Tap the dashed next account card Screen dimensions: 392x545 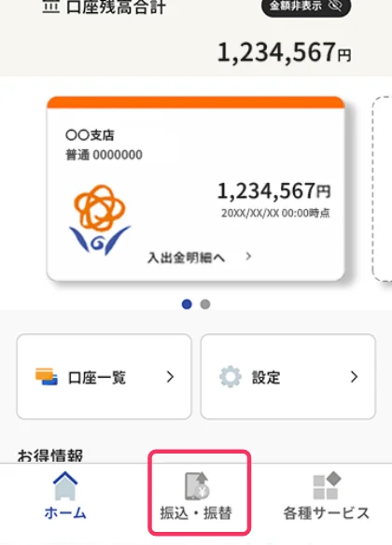coord(382,189)
